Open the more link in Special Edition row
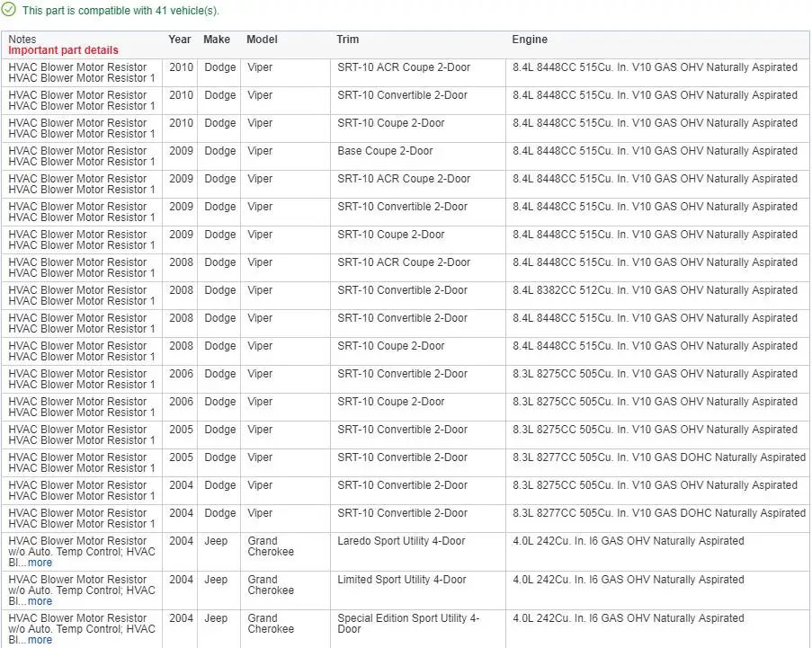Screen dimensions: 812x648 40,640
